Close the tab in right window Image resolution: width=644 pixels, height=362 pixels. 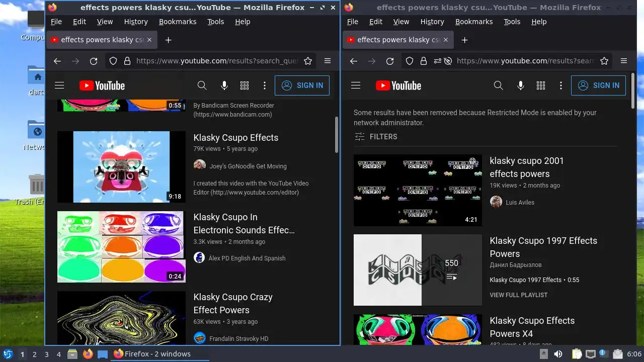(x=445, y=40)
